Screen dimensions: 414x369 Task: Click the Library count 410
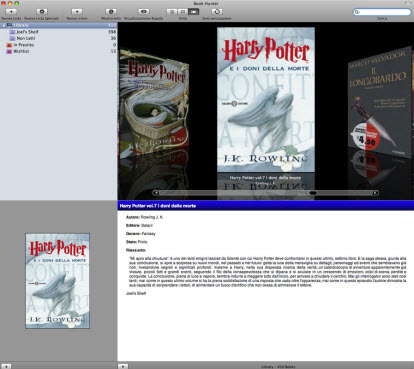pos(112,25)
